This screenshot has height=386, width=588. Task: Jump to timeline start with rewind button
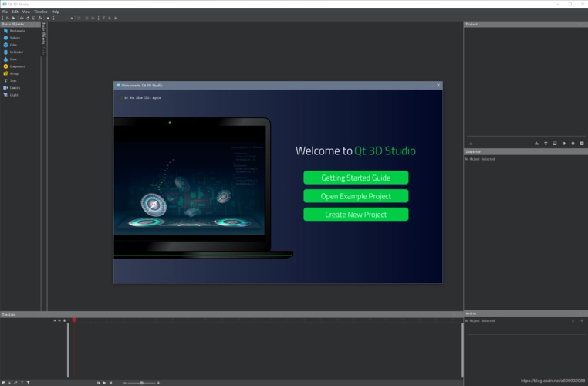(98, 383)
